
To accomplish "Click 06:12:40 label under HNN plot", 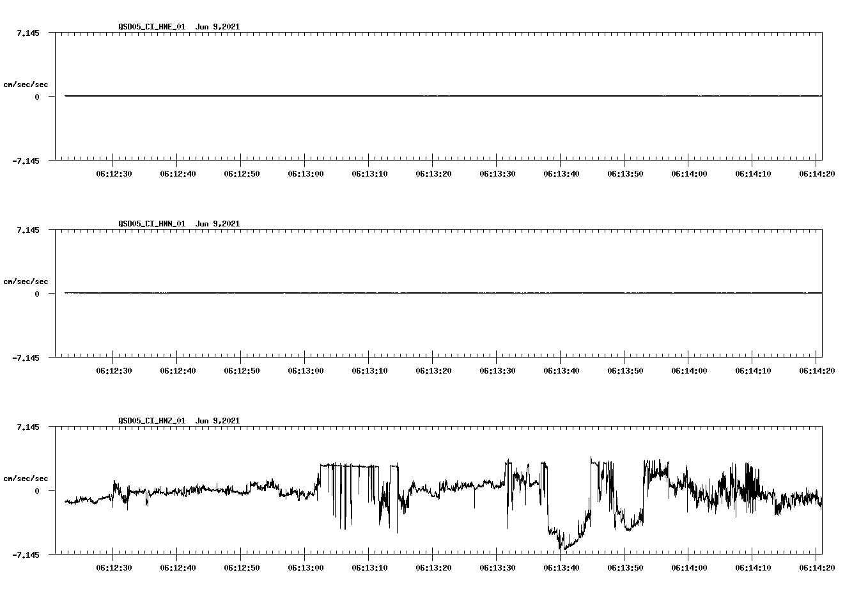I will 178,370.
